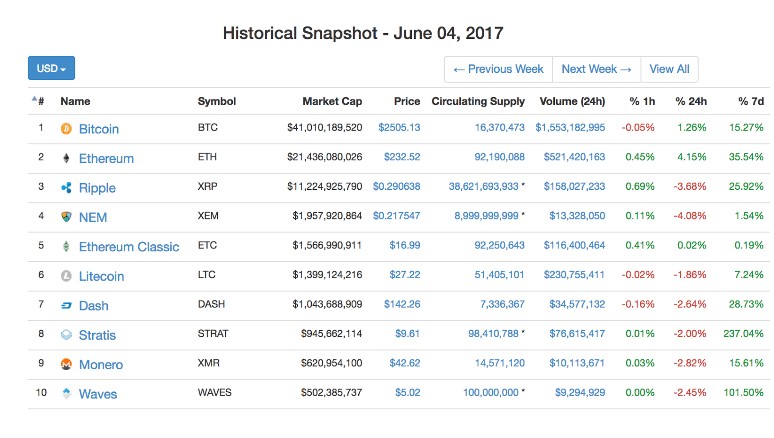This screenshot has height=438, width=774.
Task: Click the Monero logo icon
Action: tap(66, 364)
